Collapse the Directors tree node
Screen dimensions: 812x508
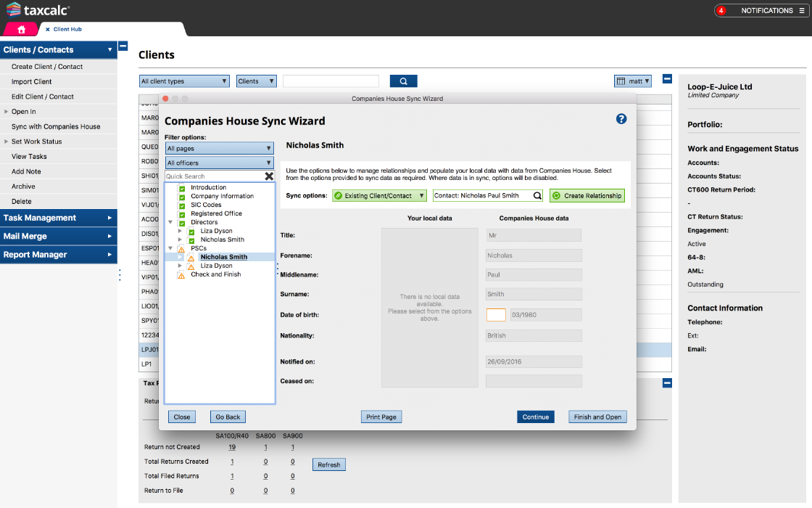point(171,223)
